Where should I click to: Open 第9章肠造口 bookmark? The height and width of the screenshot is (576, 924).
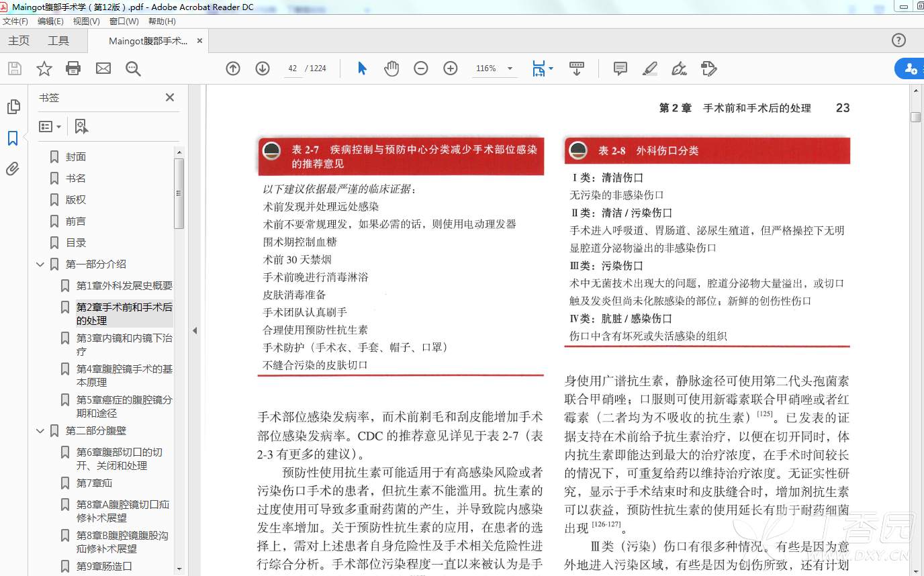coord(104,567)
